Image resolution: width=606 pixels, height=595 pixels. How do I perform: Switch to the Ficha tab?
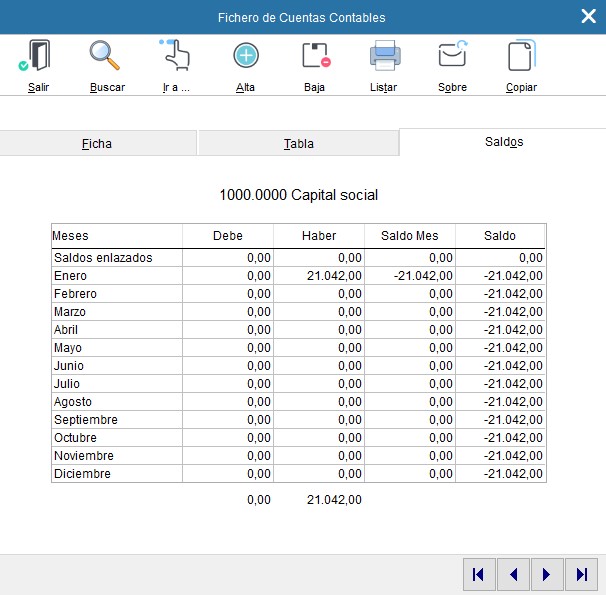pyautogui.click(x=97, y=143)
